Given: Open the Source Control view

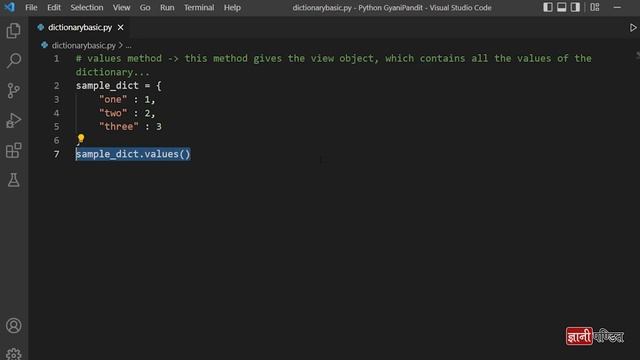Looking at the screenshot, I should (13, 91).
